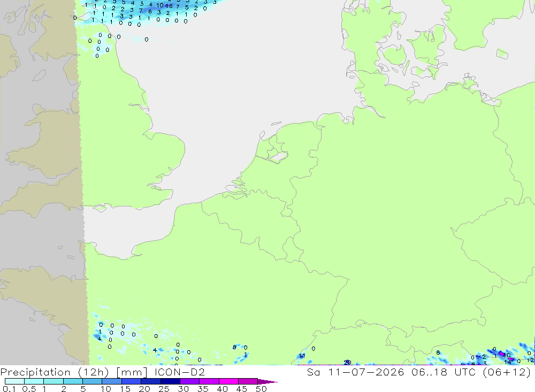This screenshot has height=392, width=535.
Task: Pick the blue legend swatch between 10 and 15
Action: click(x=112, y=381)
